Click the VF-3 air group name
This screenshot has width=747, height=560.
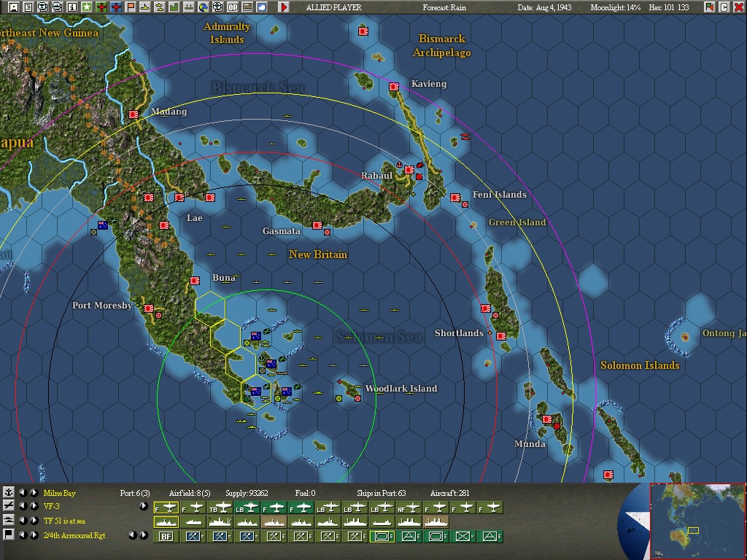[52, 506]
